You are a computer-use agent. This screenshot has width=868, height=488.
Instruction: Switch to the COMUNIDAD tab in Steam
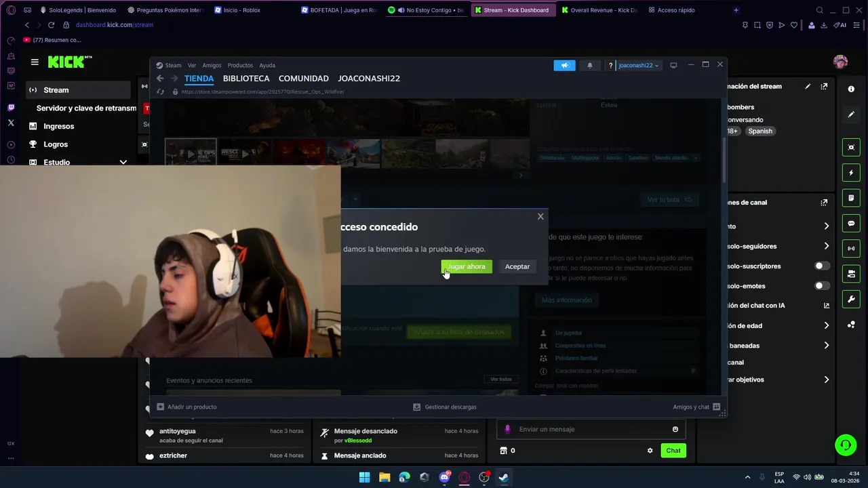click(303, 79)
